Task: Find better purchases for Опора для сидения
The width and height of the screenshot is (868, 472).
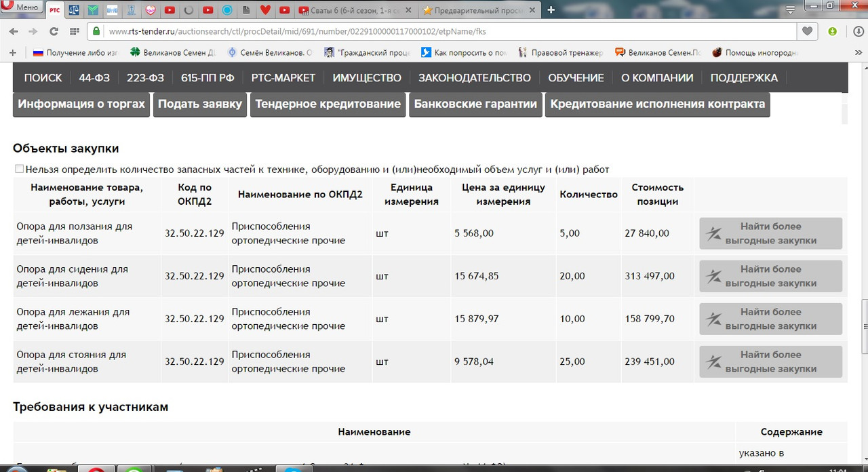Action: point(771,276)
